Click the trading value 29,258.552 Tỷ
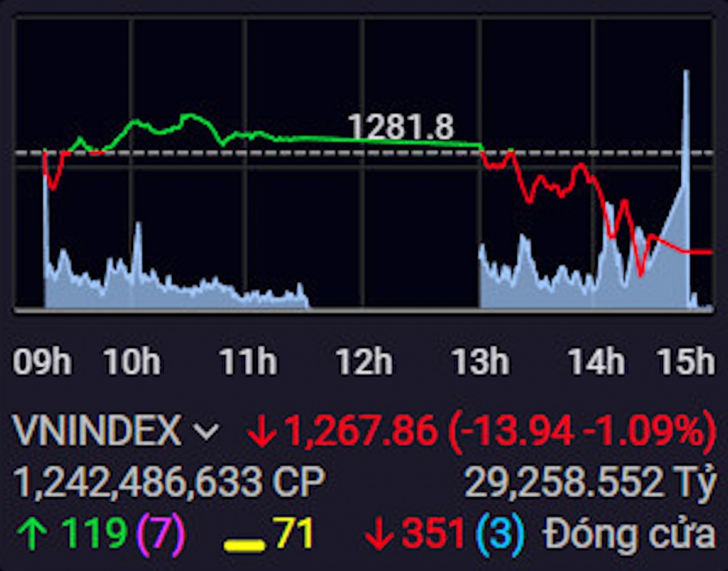Image resolution: width=728 pixels, height=571 pixels. pos(591,483)
